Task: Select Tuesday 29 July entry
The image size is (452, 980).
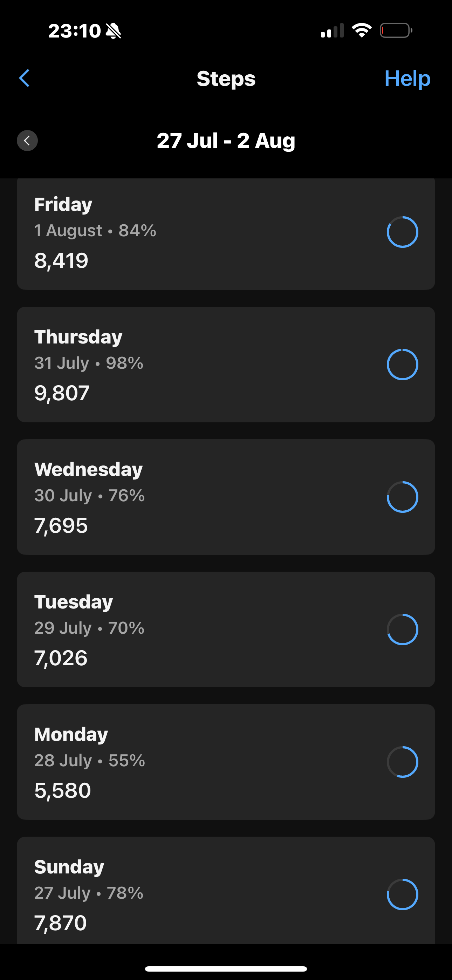Action: point(226,629)
